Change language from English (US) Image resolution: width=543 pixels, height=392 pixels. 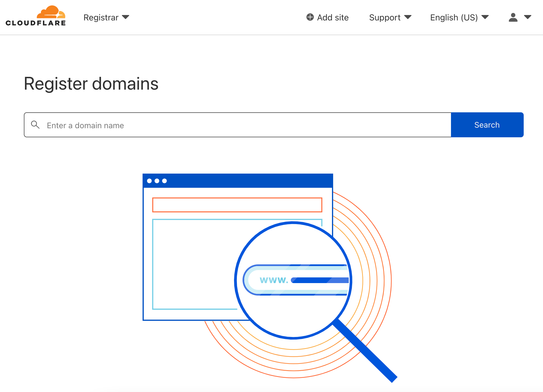point(460,18)
